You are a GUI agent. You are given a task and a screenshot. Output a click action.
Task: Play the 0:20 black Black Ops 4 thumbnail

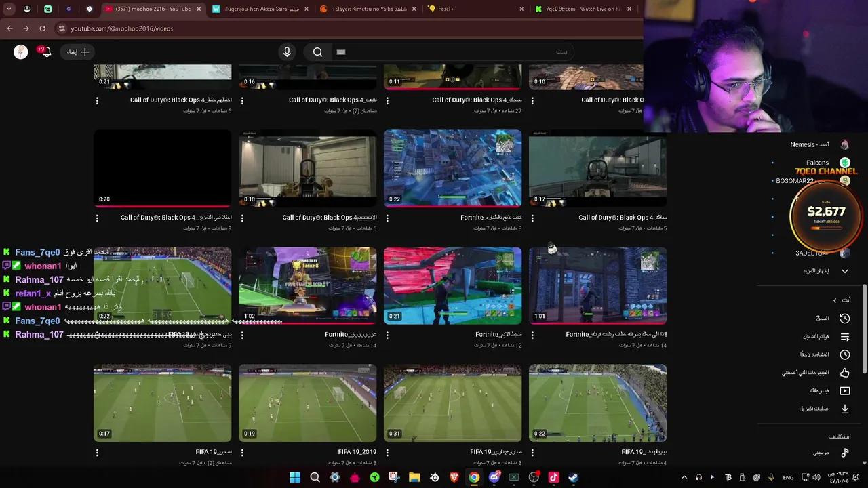tap(162, 168)
